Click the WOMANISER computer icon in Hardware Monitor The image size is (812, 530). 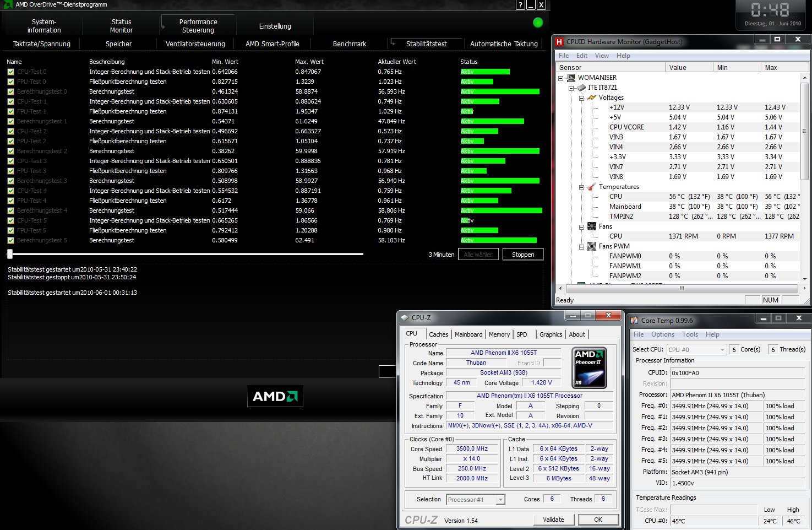tap(571, 78)
